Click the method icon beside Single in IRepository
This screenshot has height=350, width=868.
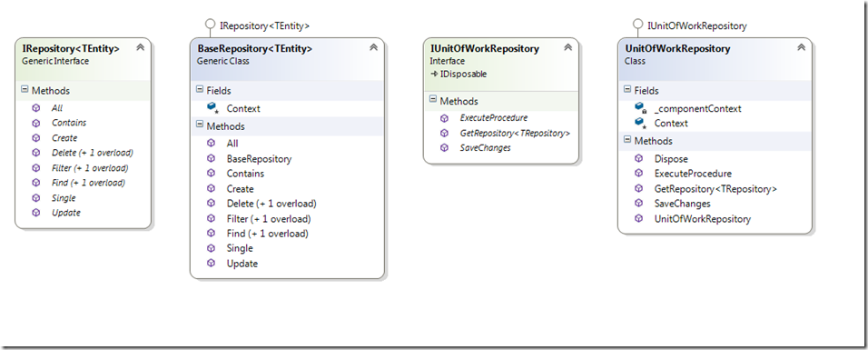(36, 198)
